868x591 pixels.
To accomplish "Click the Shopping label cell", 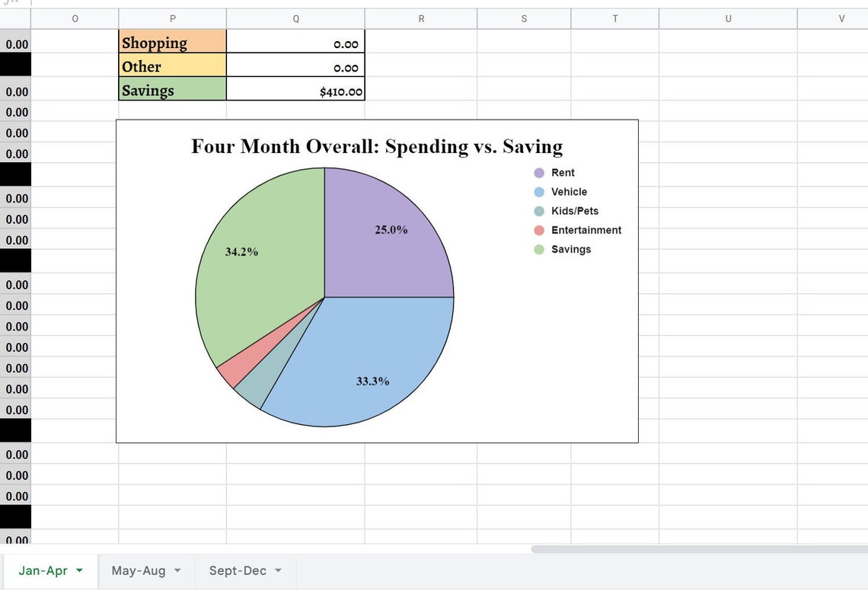I will (172, 42).
